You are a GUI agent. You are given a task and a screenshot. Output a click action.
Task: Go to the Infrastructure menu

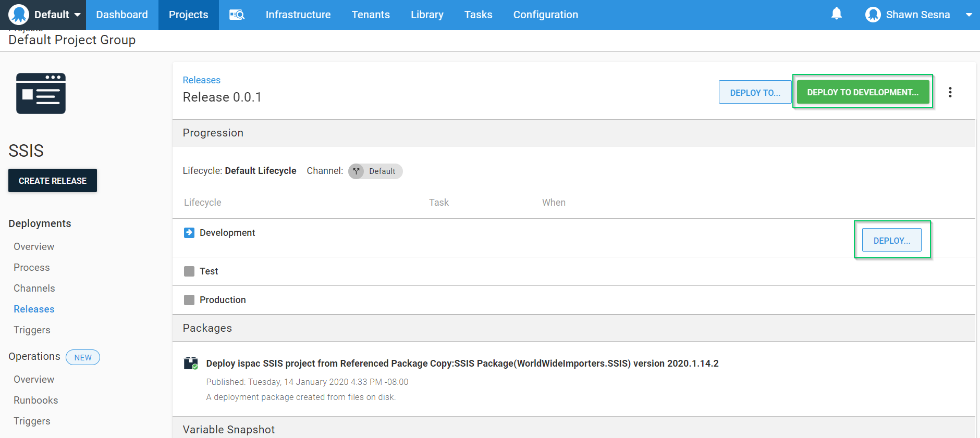298,15
